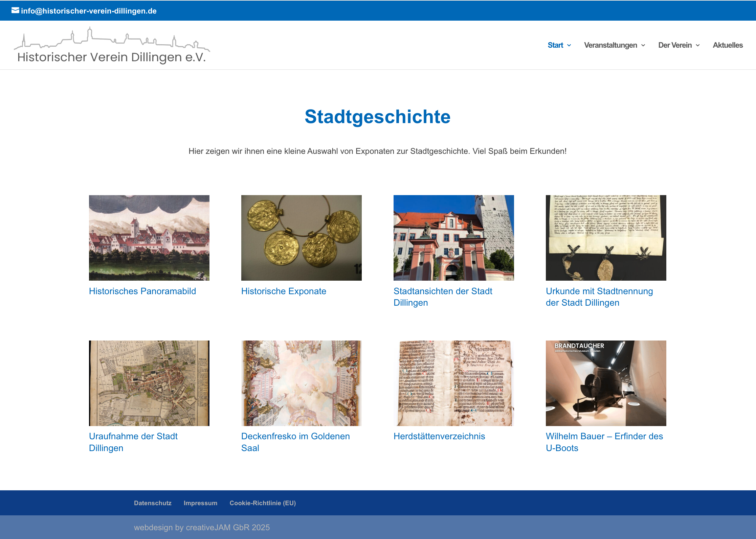
Task: Open the Herdstättenverzeichnis manuscript image
Action: [x=453, y=383]
